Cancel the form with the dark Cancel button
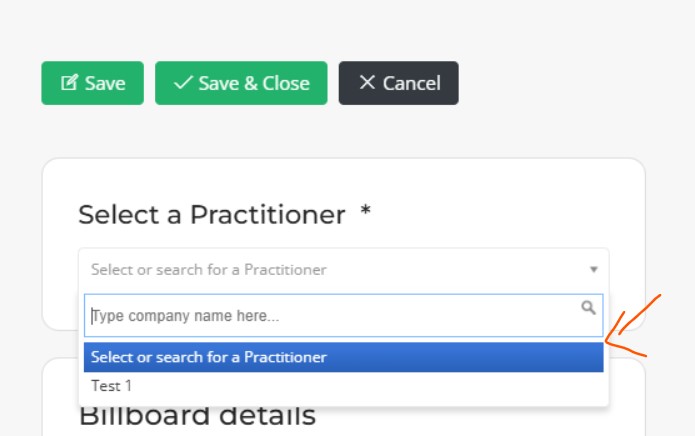The width and height of the screenshot is (695, 436). coord(398,83)
